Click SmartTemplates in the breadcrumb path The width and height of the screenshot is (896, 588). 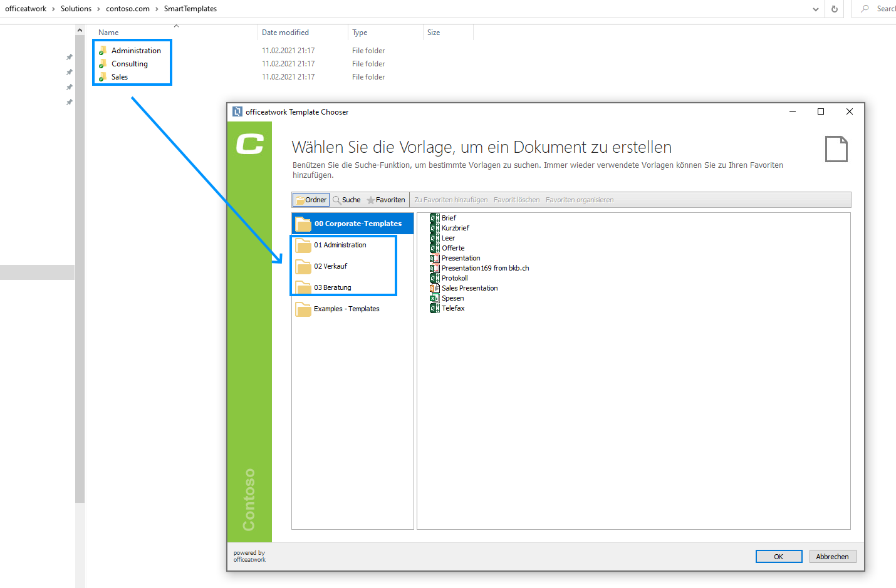[x=190, y=9]
